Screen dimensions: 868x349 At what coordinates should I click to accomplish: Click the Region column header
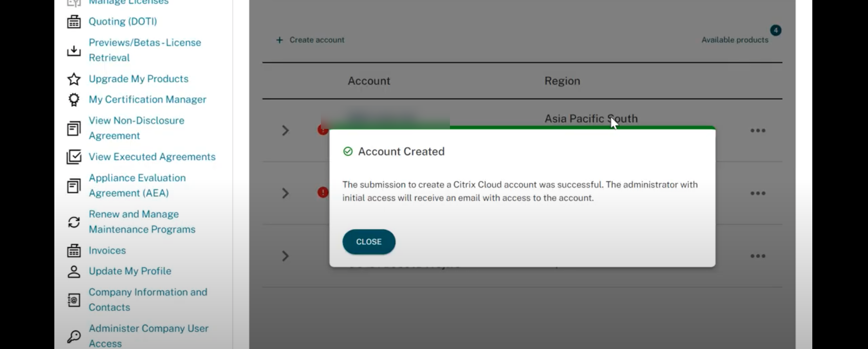pyautogui.click(x=562, y=81)
